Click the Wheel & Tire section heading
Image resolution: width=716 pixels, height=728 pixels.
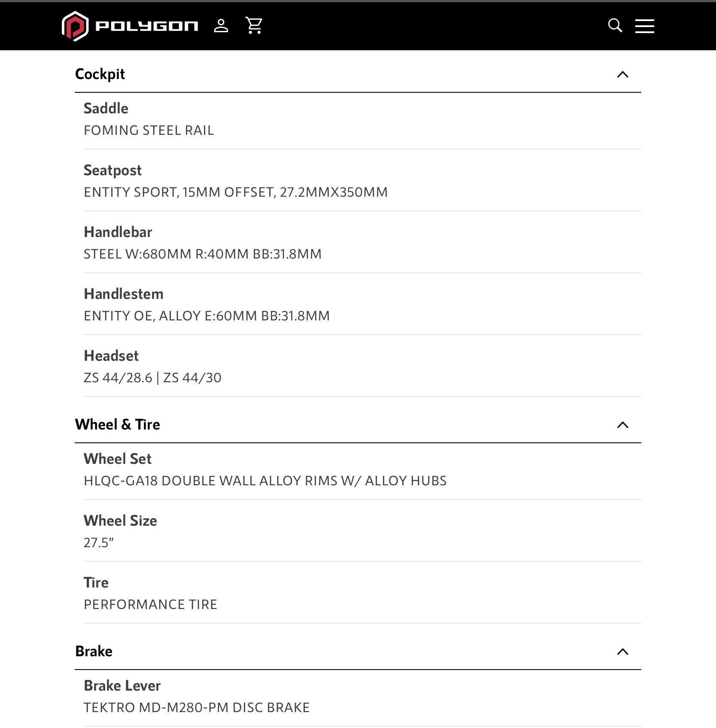(x=118, y=425)
